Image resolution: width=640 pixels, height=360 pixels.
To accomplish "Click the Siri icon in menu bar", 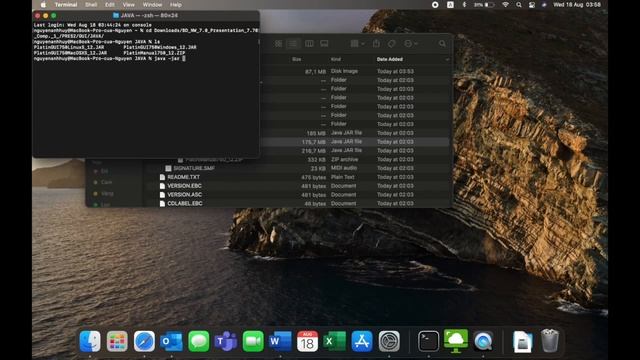I will tap(544, 5).
